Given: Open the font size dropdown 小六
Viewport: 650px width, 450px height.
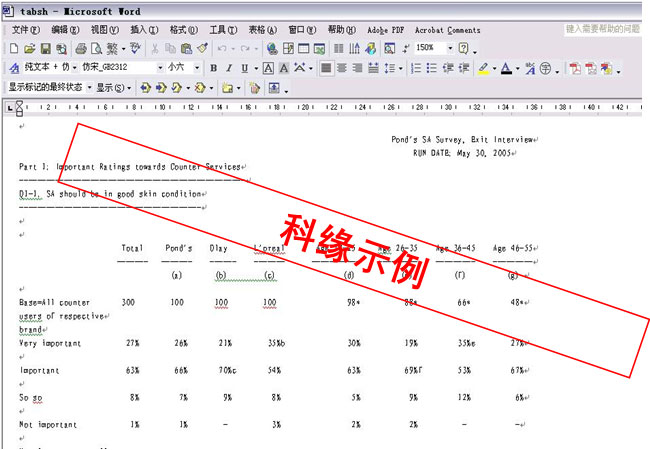Looking at the screenshot, I should click(x=197, y=68).
